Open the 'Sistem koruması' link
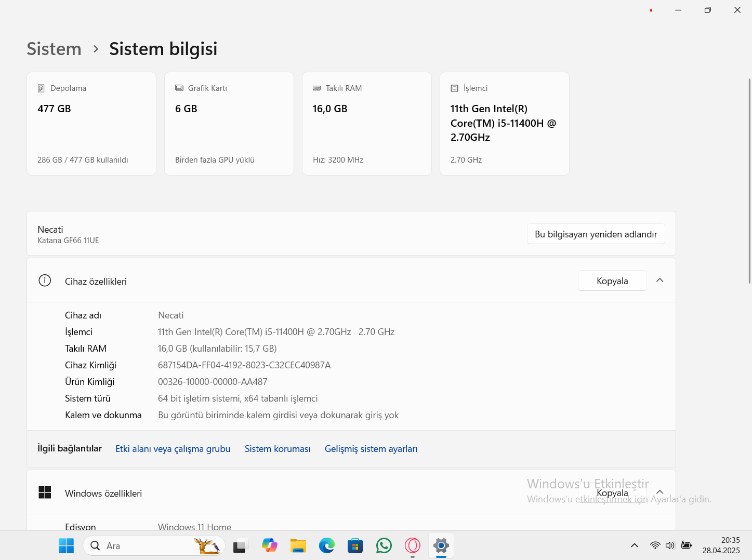This screenshot has width=752, height=560. tap(278, 449)
